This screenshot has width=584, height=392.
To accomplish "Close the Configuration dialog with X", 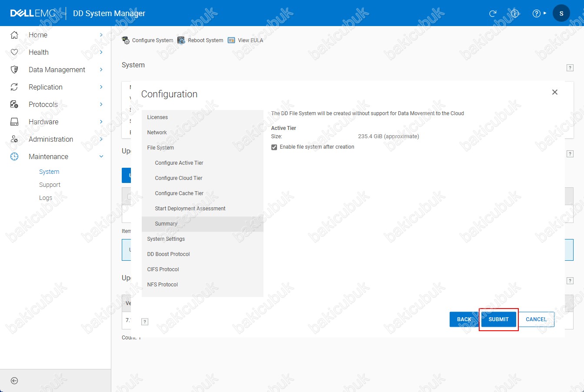I will click(x=554, y=92).
